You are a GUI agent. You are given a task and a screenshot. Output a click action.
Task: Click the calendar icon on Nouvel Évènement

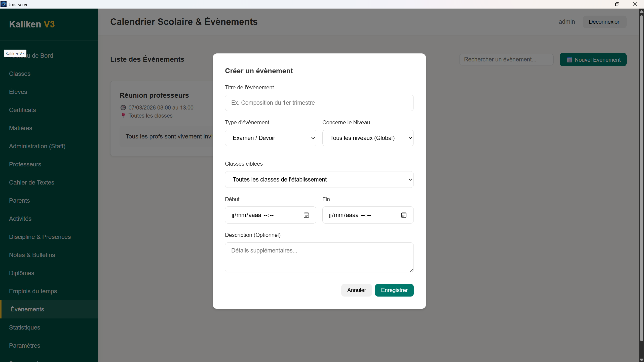point(569,60)
